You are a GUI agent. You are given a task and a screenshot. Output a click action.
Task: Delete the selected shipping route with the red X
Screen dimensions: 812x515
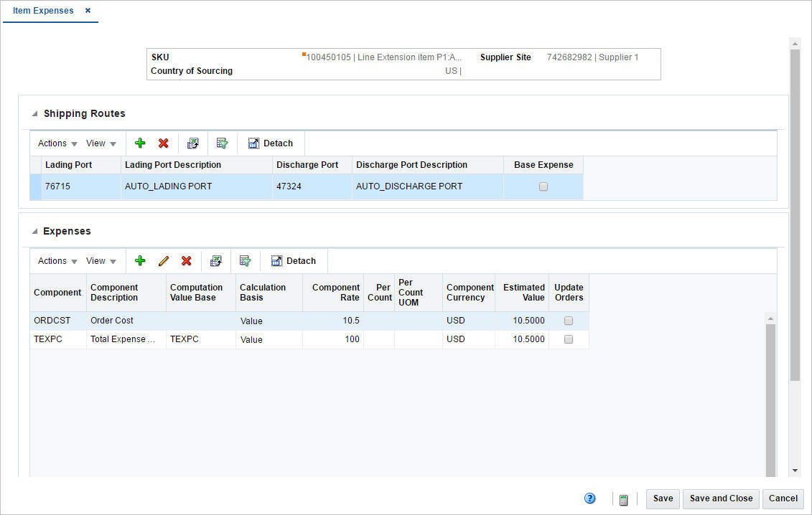(x=163, y=143)
